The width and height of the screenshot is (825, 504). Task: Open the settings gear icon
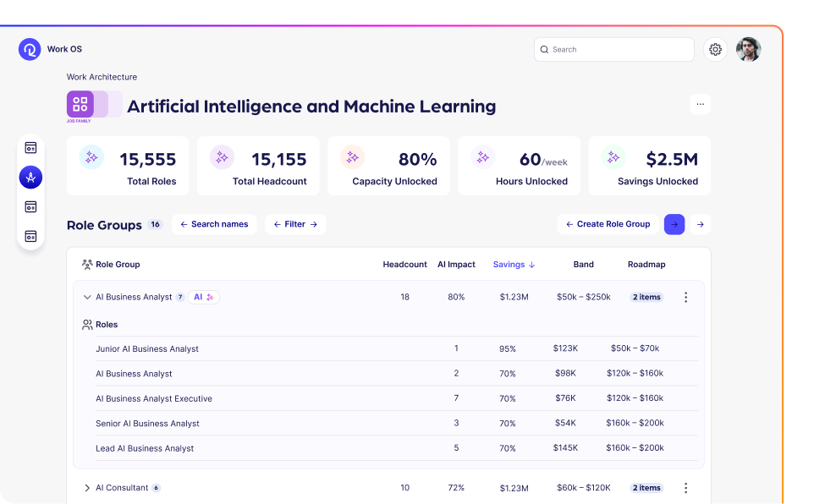(715, 50)
